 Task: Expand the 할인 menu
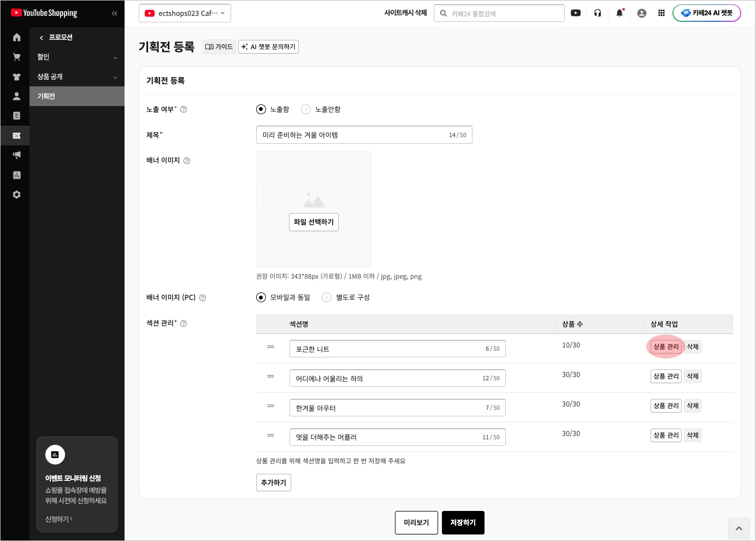(77, 57)
